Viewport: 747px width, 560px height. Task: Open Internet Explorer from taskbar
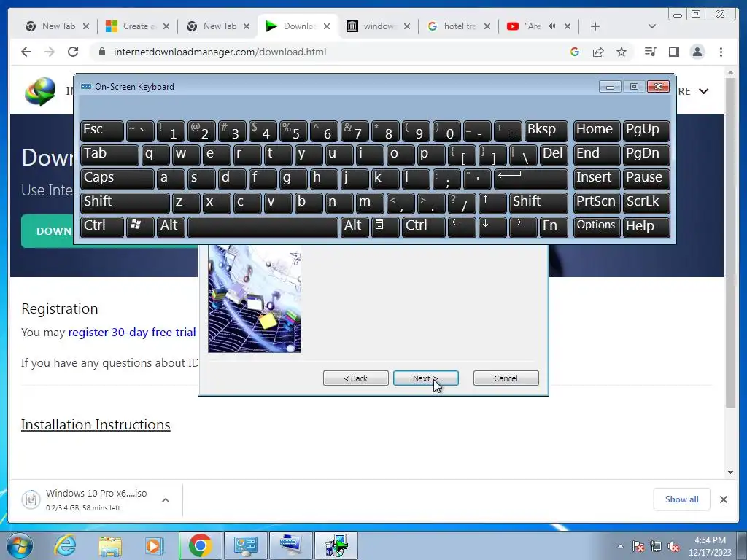tap(65, 545)
